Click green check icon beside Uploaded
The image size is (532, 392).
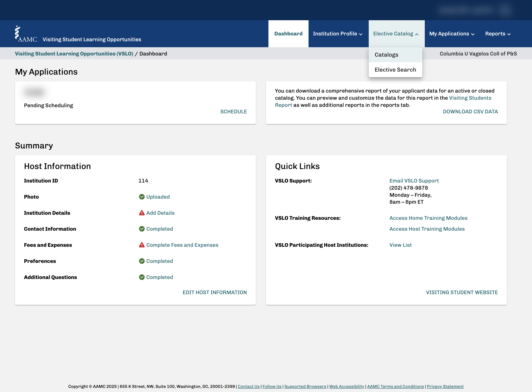point(142,197)
